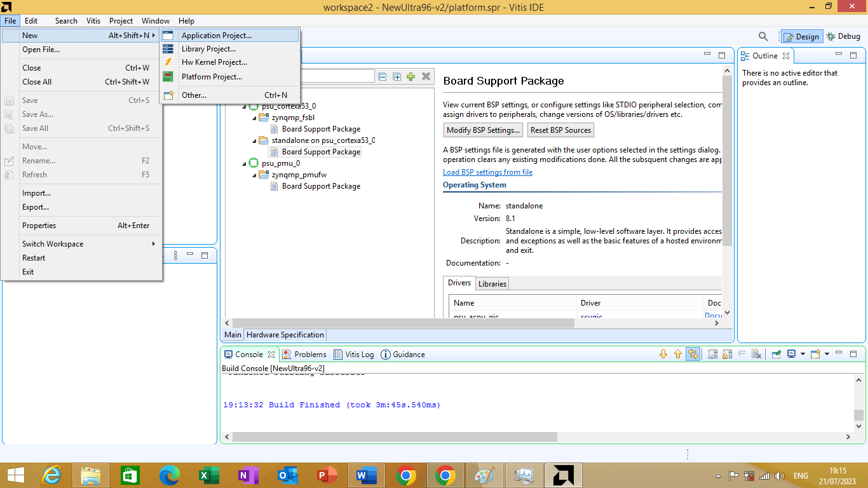Click display selected console monitor icon
Image resolution: width=868 pixels, height=488 pixels.
[x=792, y=355]
